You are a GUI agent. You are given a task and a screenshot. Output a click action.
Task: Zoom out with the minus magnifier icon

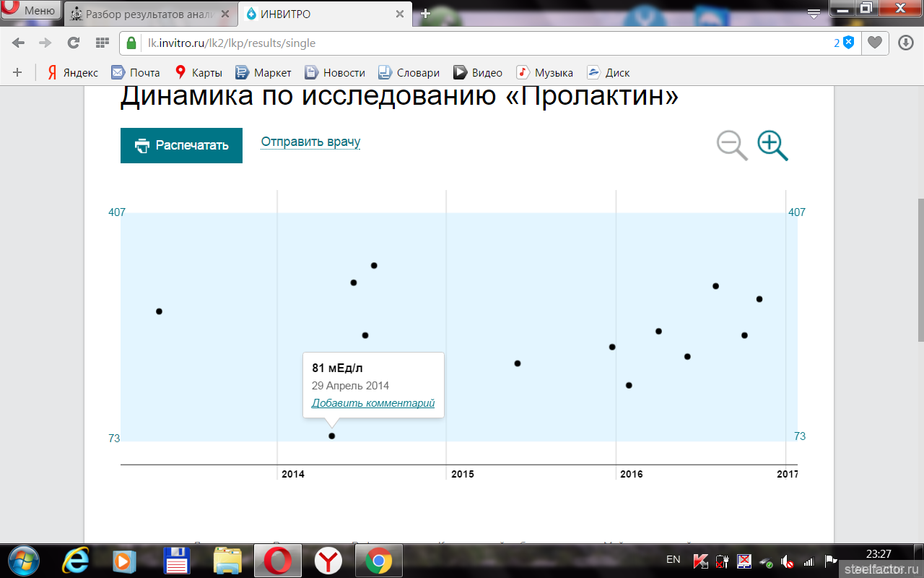731,145
